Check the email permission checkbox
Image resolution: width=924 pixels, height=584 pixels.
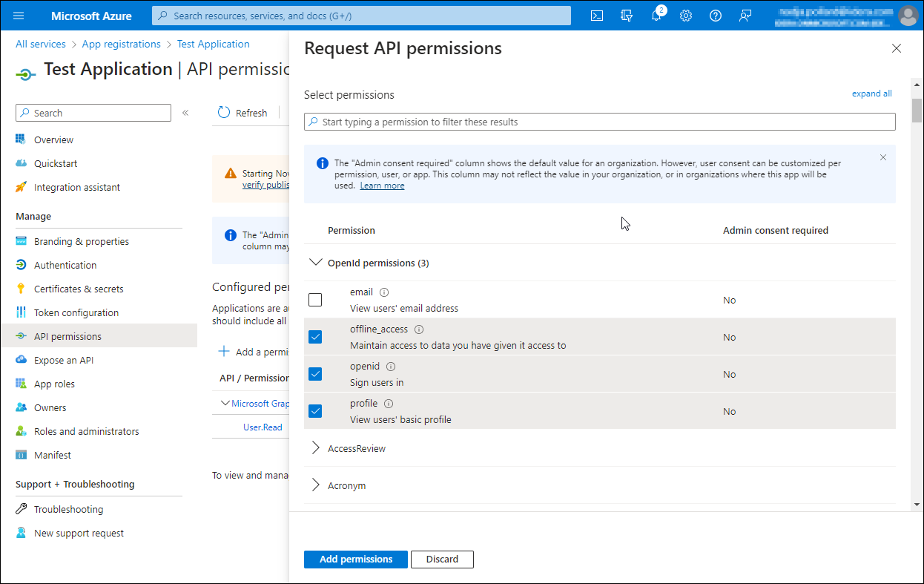click(315, 300)
